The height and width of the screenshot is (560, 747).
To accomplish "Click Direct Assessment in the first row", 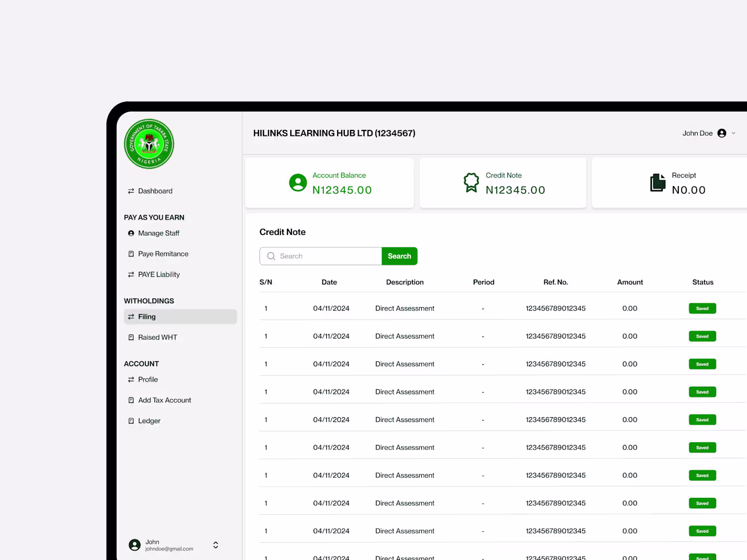I will [x=405, y=309].
